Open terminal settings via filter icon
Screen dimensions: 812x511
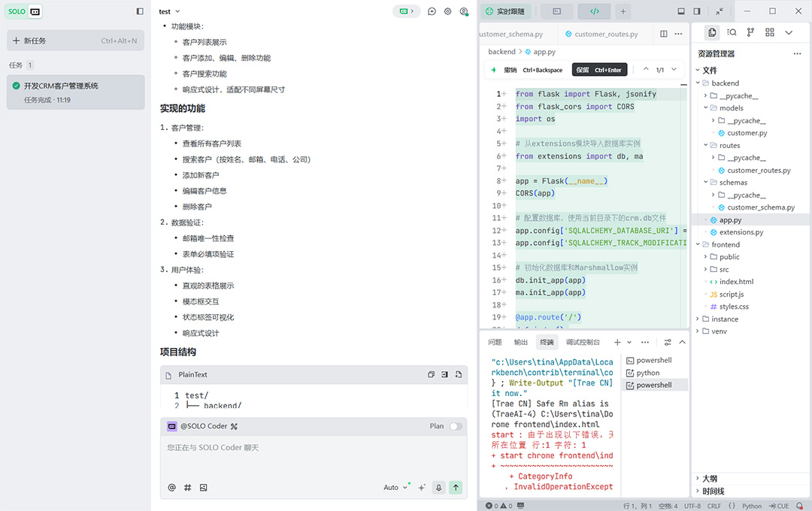pos(668,342)
